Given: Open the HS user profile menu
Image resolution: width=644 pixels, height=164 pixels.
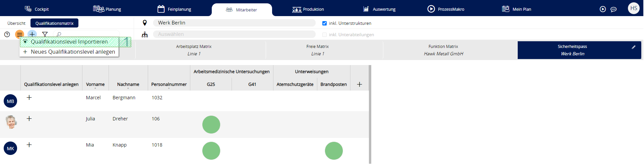Looking at the screenshot, I should tap(634, 8).
